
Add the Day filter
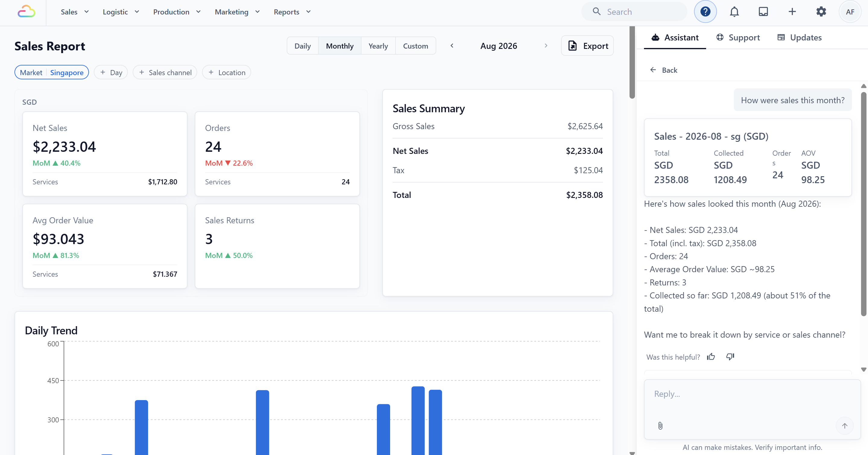coord(111,72)
